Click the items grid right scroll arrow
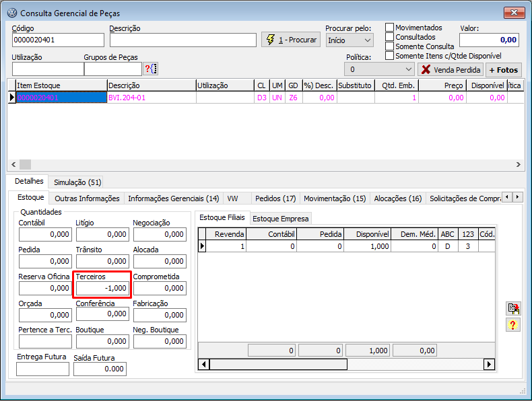 tap(518, 164)
